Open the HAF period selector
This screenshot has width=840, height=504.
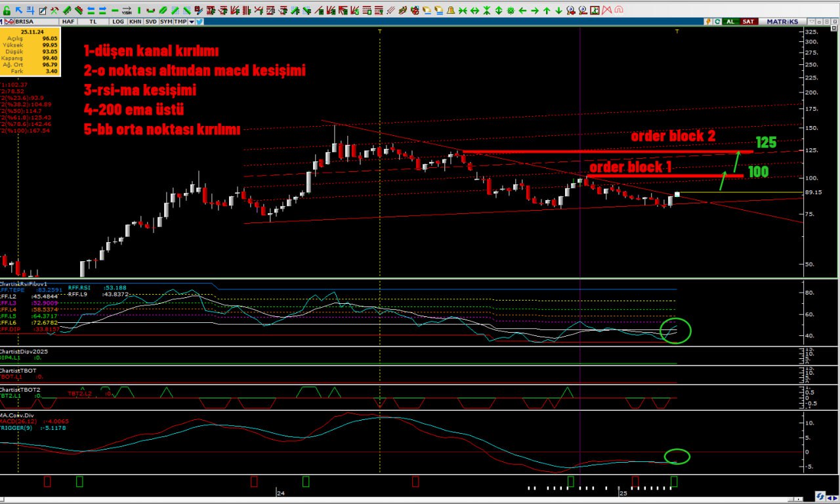(68, 22)
